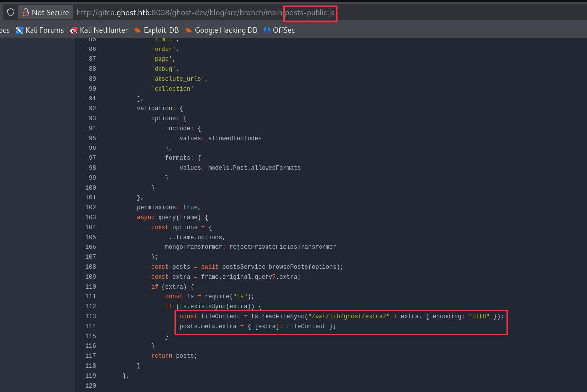Click the 'collection' string on line 90
Image resolution: width=587 pixels, height=392 pixels.
[172, 89]
